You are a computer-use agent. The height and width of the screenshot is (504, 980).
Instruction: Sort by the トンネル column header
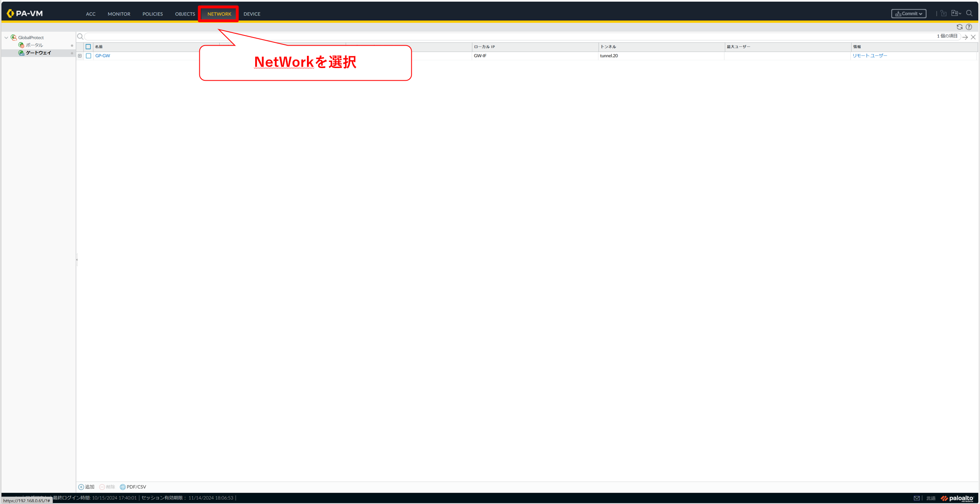(661, 47)
